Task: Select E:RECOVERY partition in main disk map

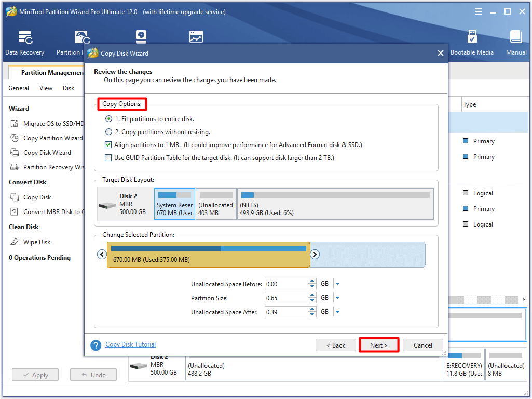Action: pyautogui.click(x=464, y=364)
